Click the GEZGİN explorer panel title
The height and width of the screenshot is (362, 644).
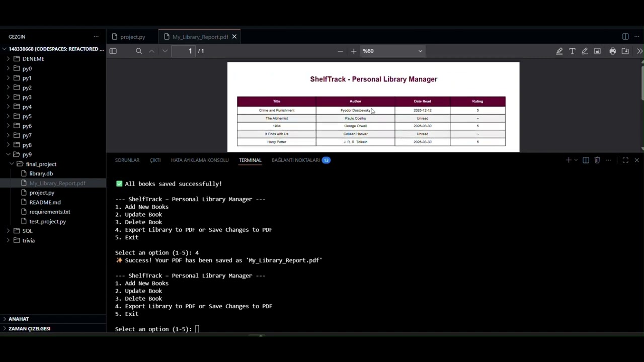(x=17, y=37)
